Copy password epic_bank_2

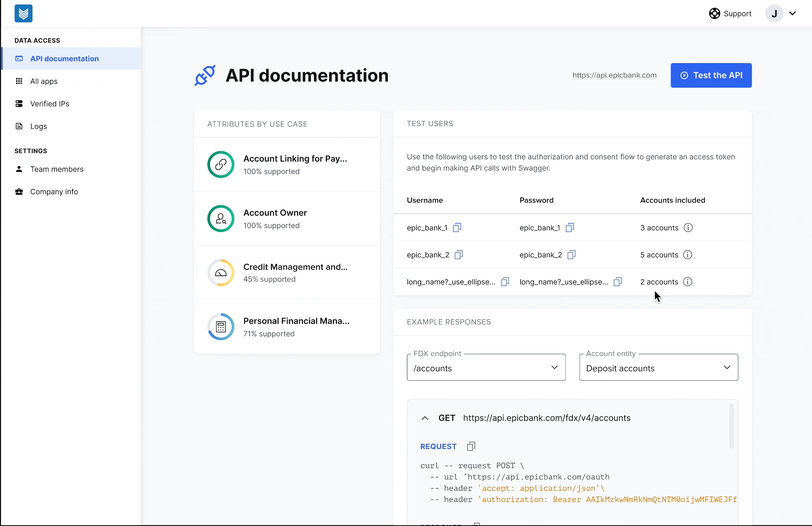571,255
